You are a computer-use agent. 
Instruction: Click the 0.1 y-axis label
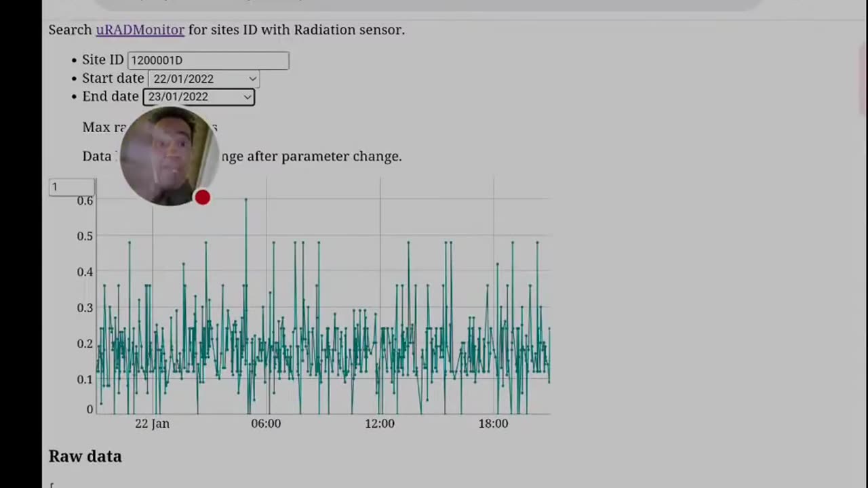[x=85, y=379]
